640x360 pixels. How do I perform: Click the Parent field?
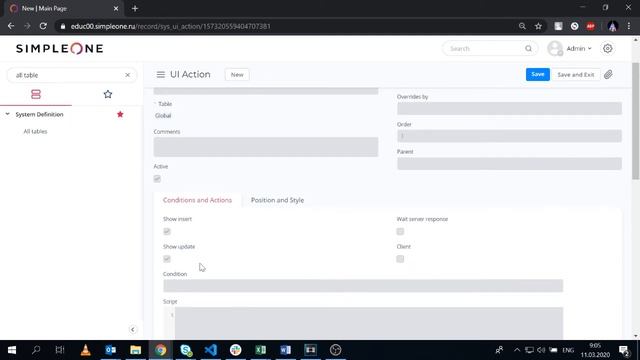click(x=509, y=164)
